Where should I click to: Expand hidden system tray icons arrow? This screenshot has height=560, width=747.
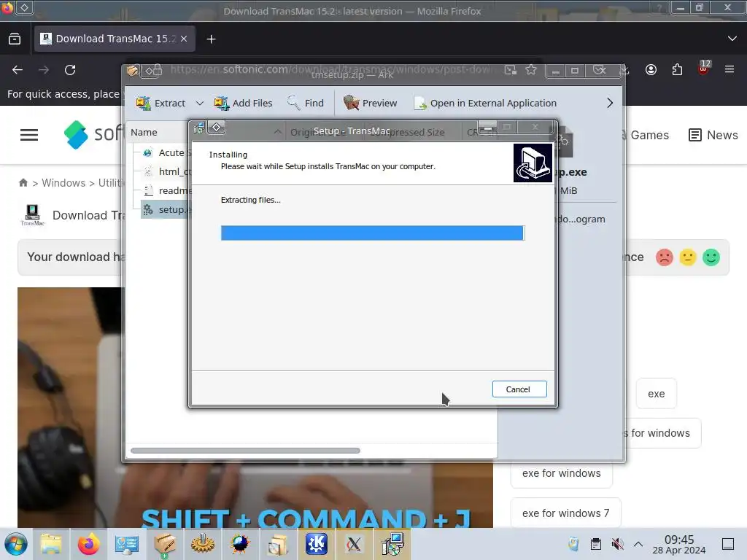(638, 544)
